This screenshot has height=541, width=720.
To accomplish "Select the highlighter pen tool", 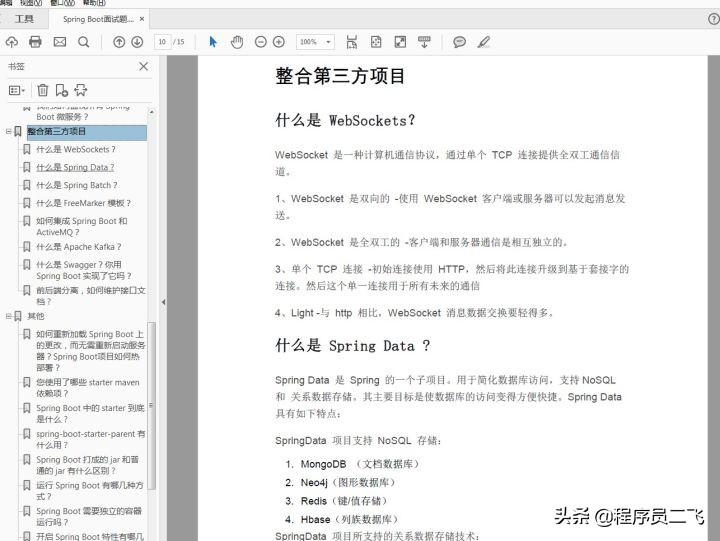I will point(484,42).
